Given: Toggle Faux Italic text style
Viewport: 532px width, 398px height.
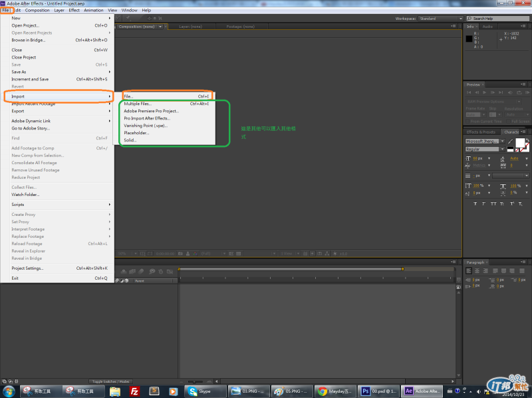Looking at the screenshot, I should [484, 204].
